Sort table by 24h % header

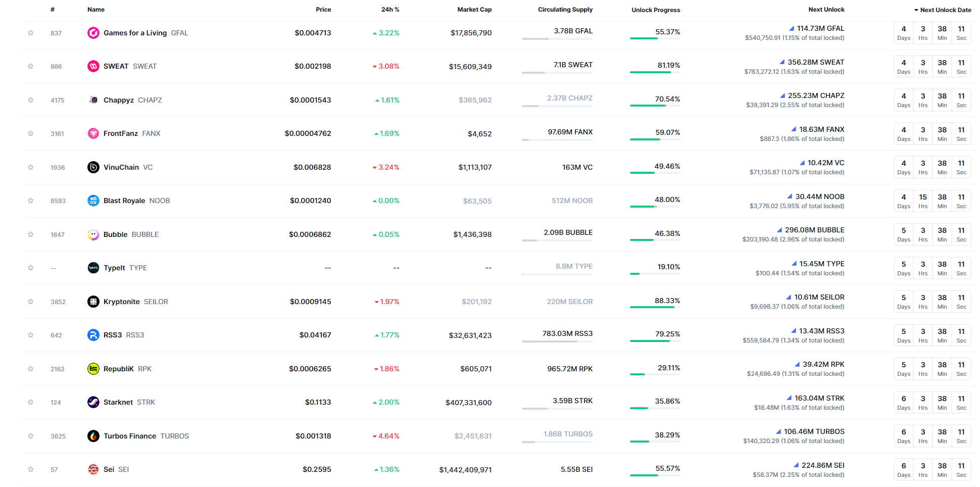pos(390,10)
